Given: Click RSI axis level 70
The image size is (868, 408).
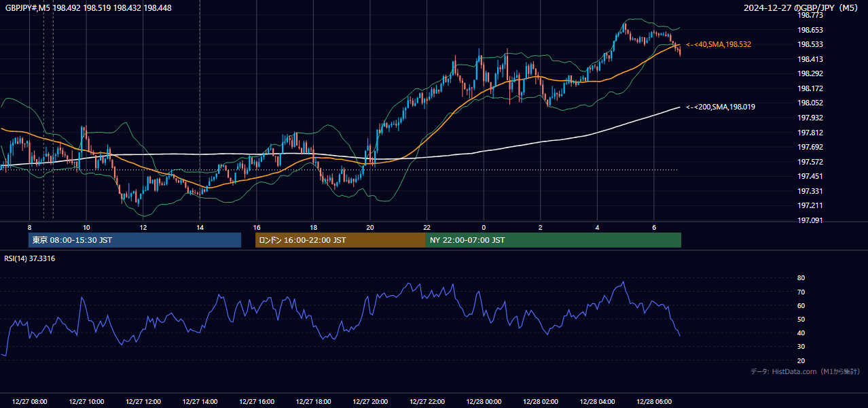Looking at the screenshot, I should 801,292.
